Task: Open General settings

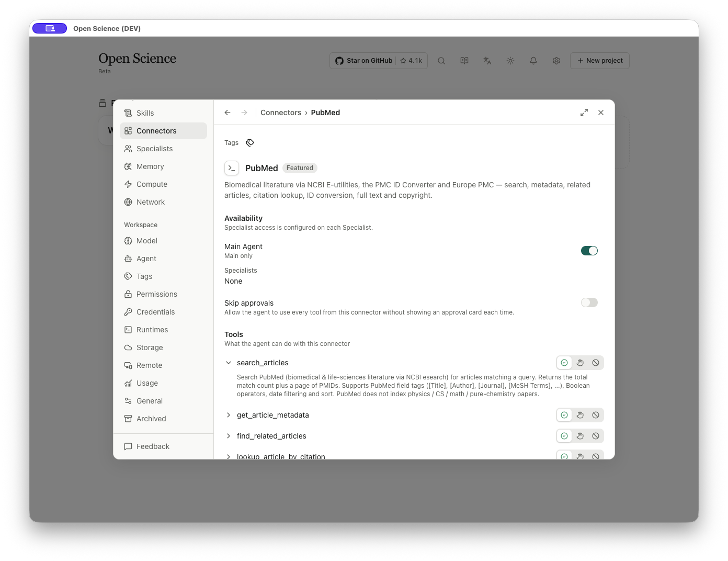Action: (x=163, y=401)
